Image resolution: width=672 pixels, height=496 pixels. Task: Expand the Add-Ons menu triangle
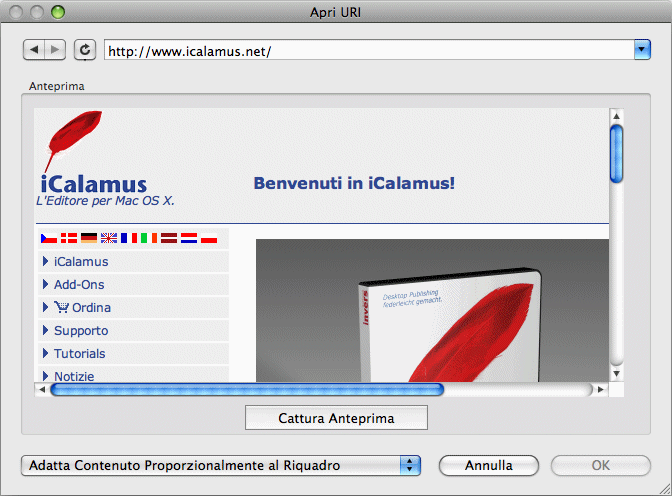click(45, 284)
